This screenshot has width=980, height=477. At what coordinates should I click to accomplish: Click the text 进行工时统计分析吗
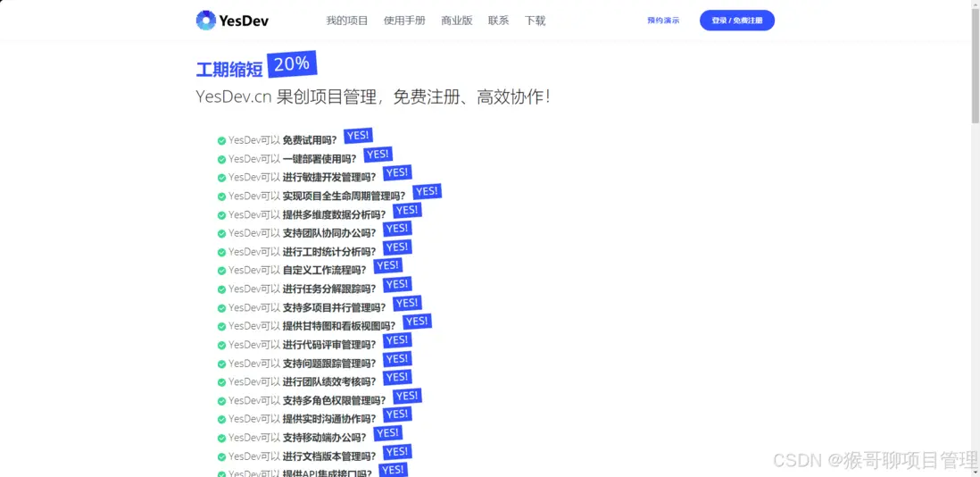click(x=329, y=252)
